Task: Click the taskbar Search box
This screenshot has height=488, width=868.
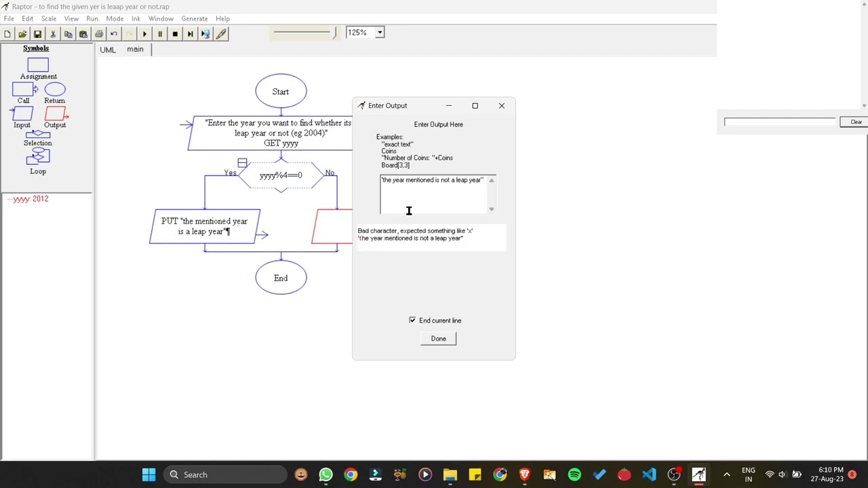Action: click(x=225, y=474)
